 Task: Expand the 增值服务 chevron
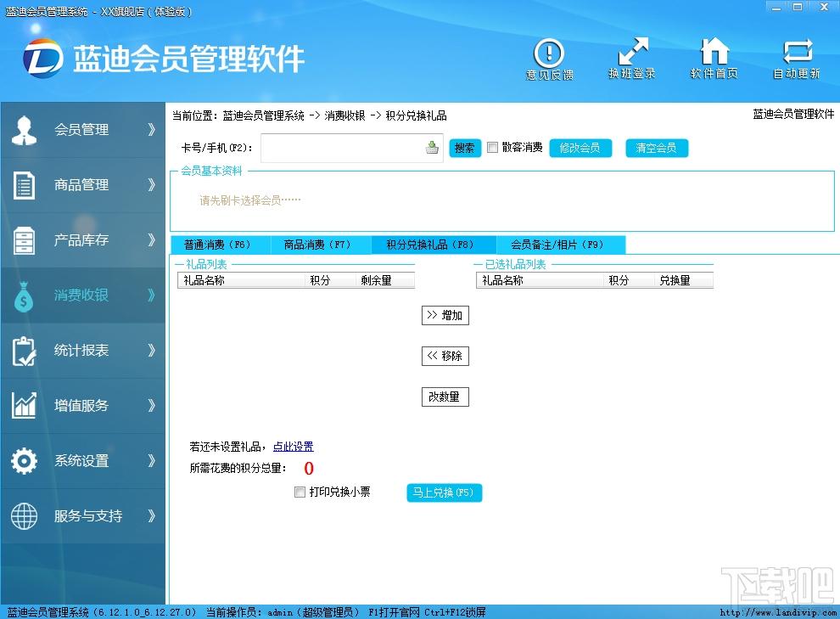click(x=152, y=406)
